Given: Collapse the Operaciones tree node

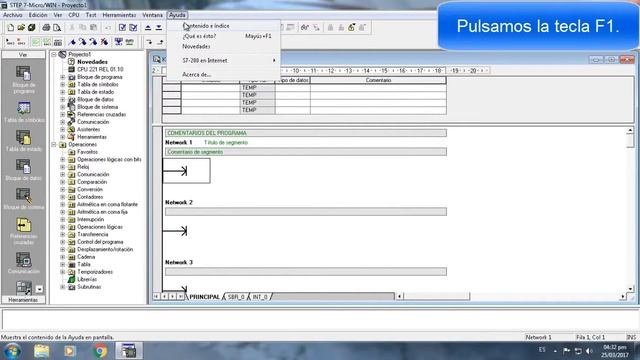Looking at the screenshot, I should (54, 144).
